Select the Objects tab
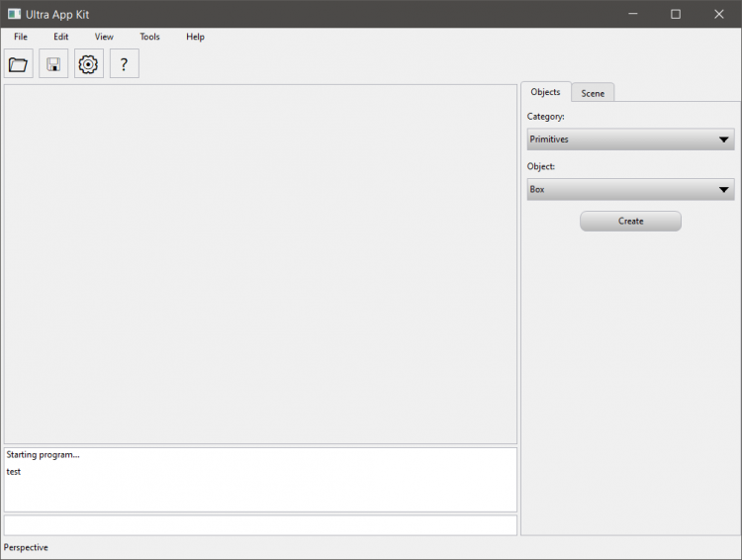The width and height of the screenshot is (742, 560). pos(545,92)
